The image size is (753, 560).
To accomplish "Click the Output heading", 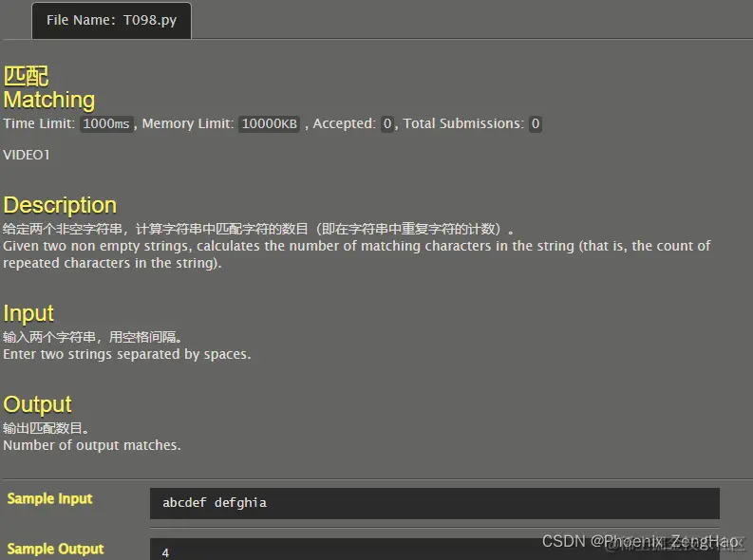I will coord(37,404).
